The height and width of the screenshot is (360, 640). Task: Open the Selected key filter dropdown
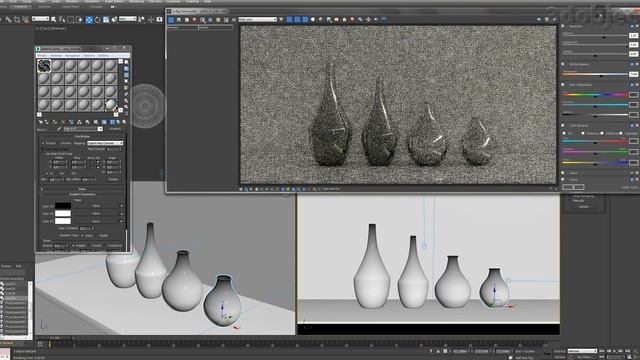click(582, 351)
